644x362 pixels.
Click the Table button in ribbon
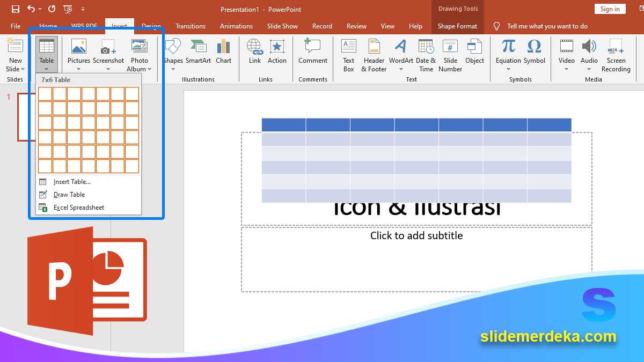pyautogui.click(x=47, y=54)
